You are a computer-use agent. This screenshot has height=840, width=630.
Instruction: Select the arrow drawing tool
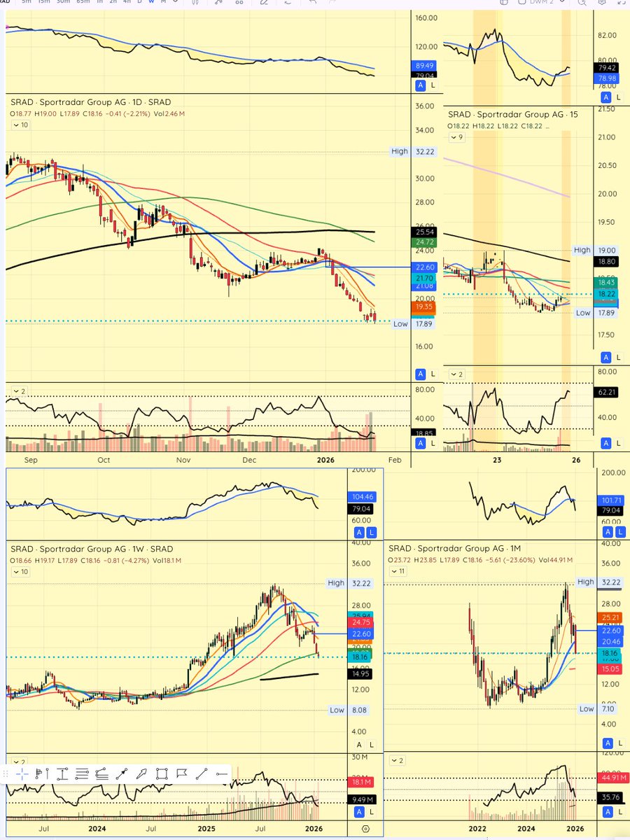pos(122,773)
